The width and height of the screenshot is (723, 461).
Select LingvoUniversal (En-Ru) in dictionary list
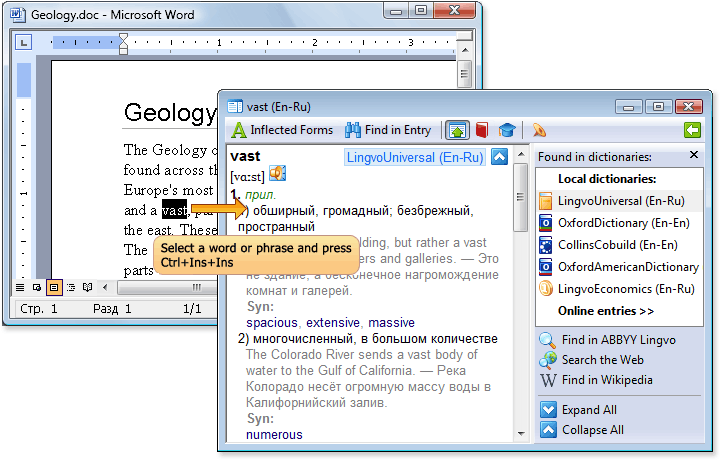point(620,201)
